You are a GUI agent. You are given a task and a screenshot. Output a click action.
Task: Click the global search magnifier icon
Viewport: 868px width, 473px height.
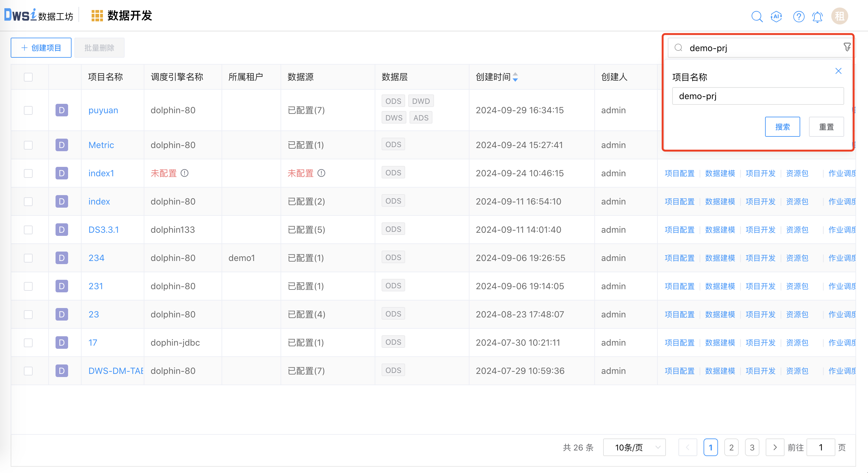click(757, 16)
